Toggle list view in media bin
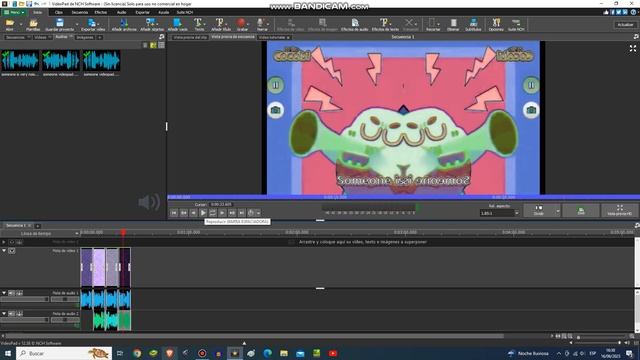The height and width of the screenshot is (360, 640). (162, 45)
